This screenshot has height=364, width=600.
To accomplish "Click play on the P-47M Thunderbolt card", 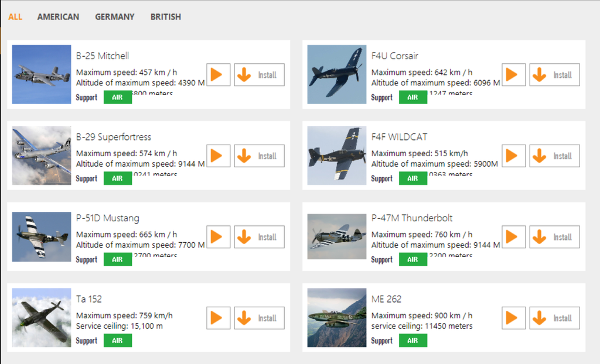I will pos(513,237).
